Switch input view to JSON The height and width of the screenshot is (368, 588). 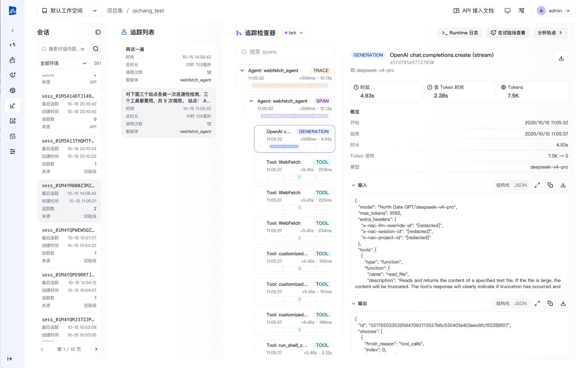tap(520, 185)
